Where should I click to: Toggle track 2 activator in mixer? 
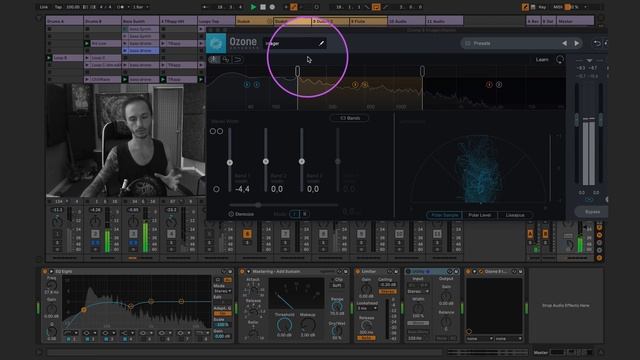click(95, 234)
